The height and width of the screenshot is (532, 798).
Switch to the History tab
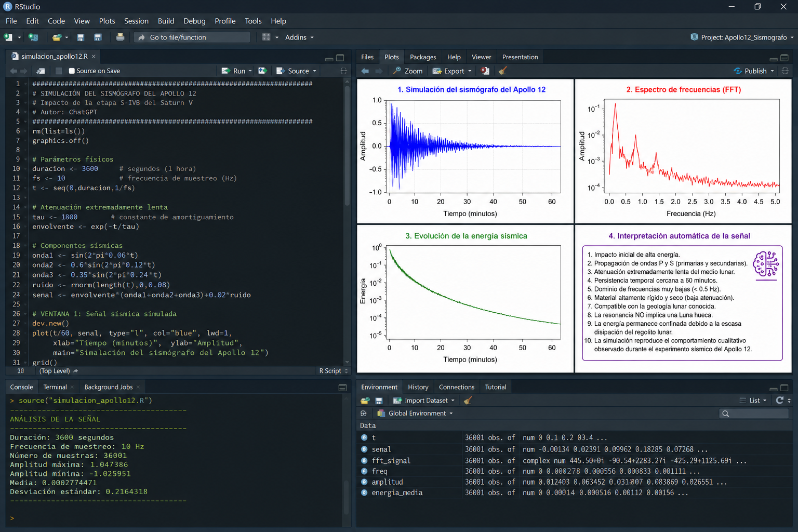click(418, 387)
